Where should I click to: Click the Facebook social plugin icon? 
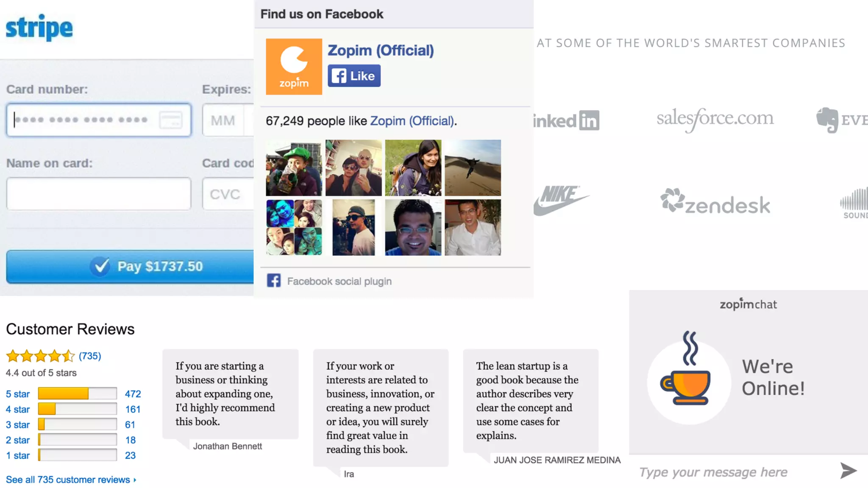273,280
